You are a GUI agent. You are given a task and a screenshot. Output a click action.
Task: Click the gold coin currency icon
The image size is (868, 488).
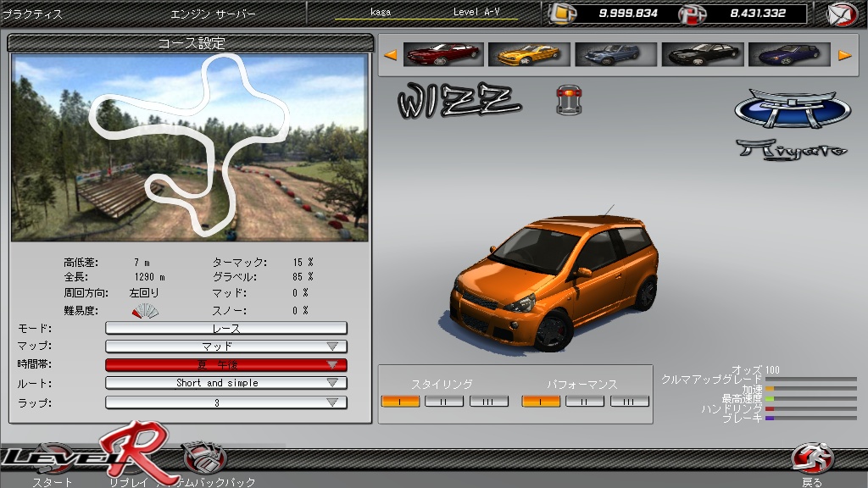click(x=562, y=14)
